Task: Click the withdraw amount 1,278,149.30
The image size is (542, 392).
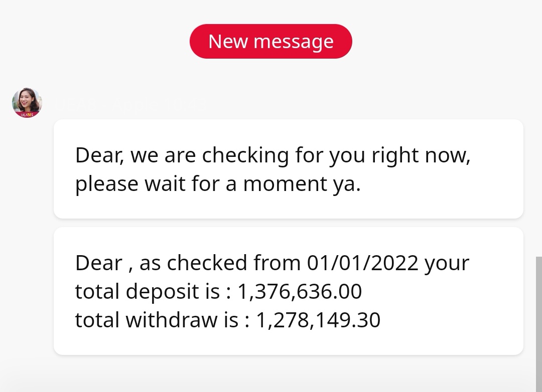Action: (318, 320)
